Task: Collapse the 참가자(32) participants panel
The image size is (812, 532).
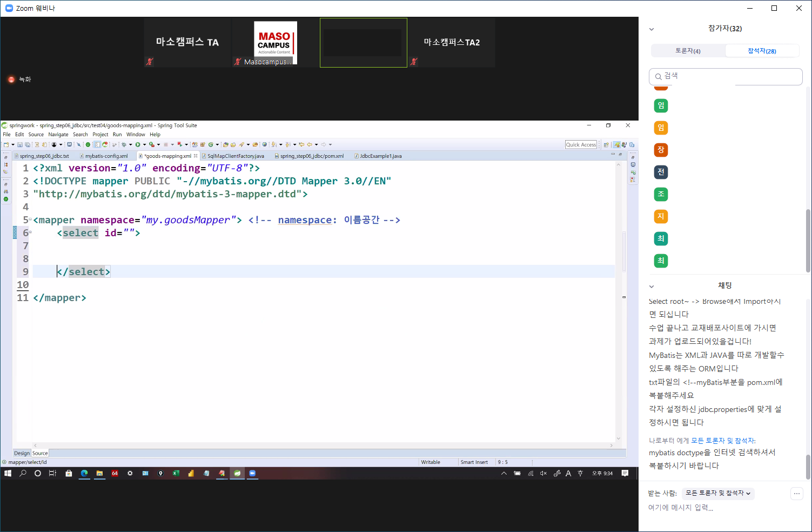Action: click(652, 29)
